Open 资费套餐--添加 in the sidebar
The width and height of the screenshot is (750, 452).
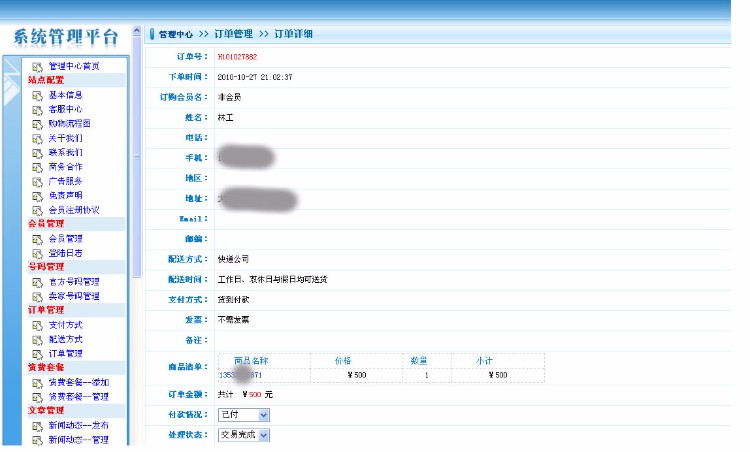[x=79, y=382]
